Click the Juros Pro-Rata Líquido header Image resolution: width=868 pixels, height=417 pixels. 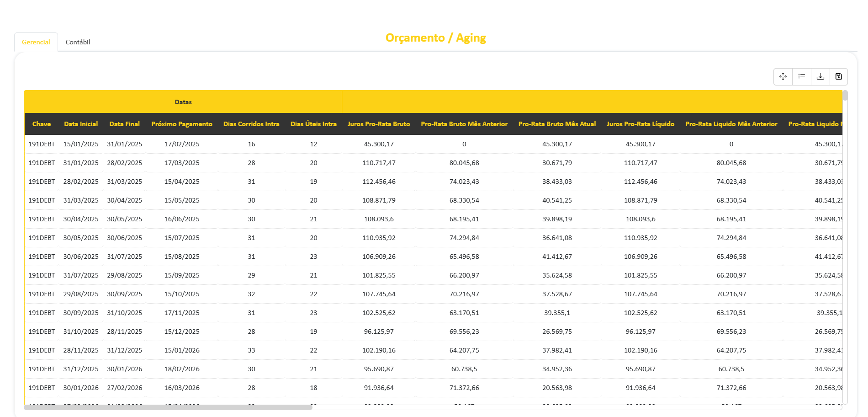point(640,124)
